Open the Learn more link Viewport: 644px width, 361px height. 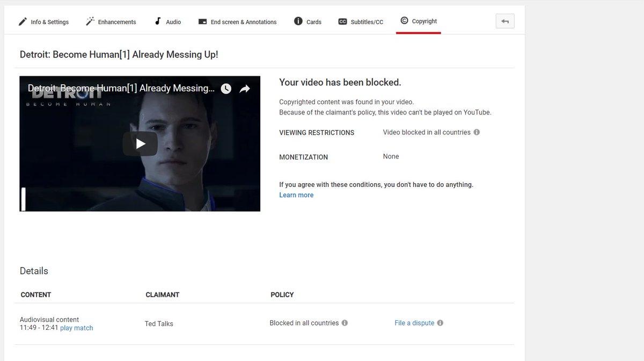tap(296, 195)
